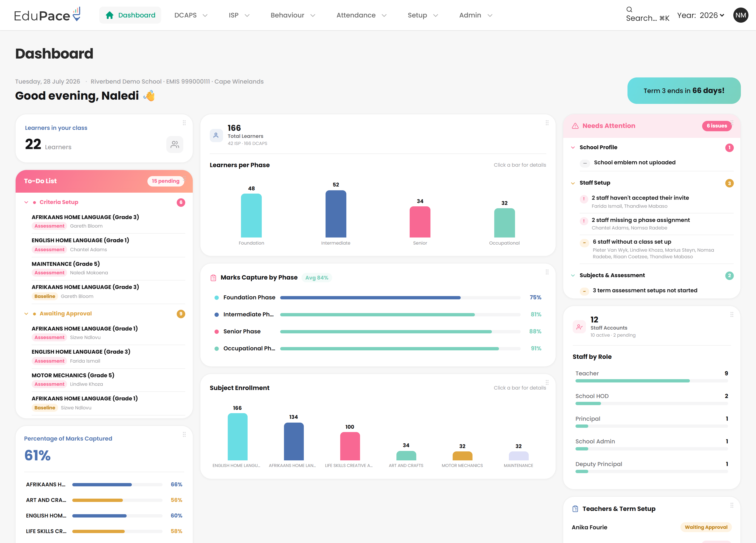
Task: Click the drag handle on Subject Enrollment card
Action: pos(547,382)
